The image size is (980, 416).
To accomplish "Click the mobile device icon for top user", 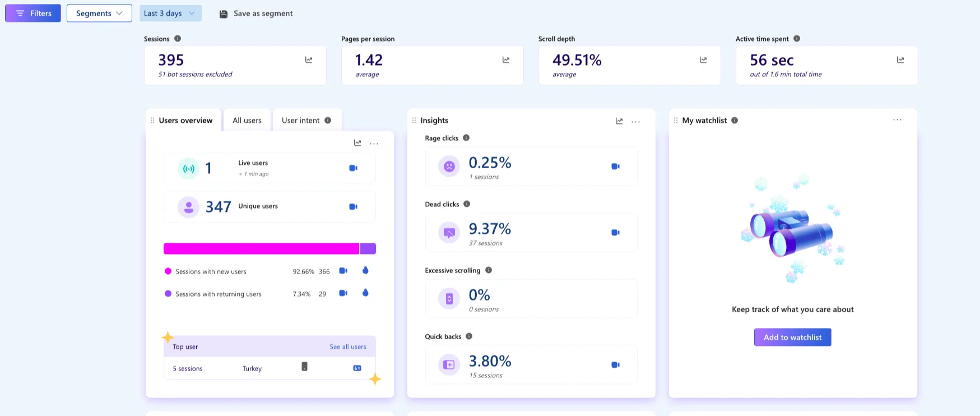I will (305, 367).
